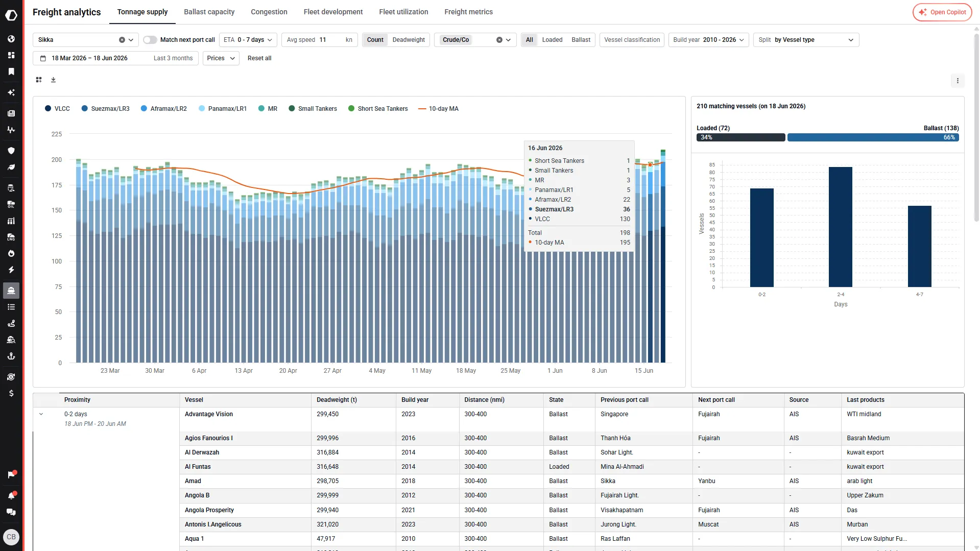Open the Fleet utilization tab

pyautogui.click(x=403, y=12)
